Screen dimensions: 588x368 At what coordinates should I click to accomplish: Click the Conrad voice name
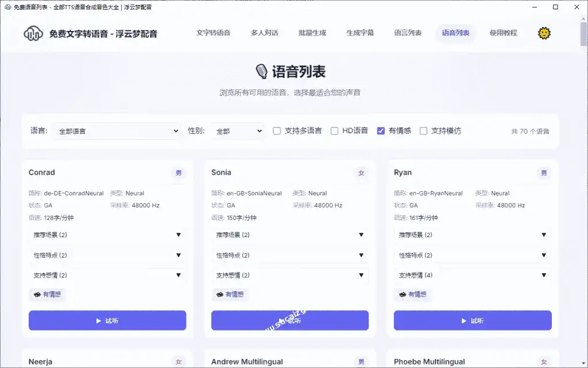click(41, 172)
